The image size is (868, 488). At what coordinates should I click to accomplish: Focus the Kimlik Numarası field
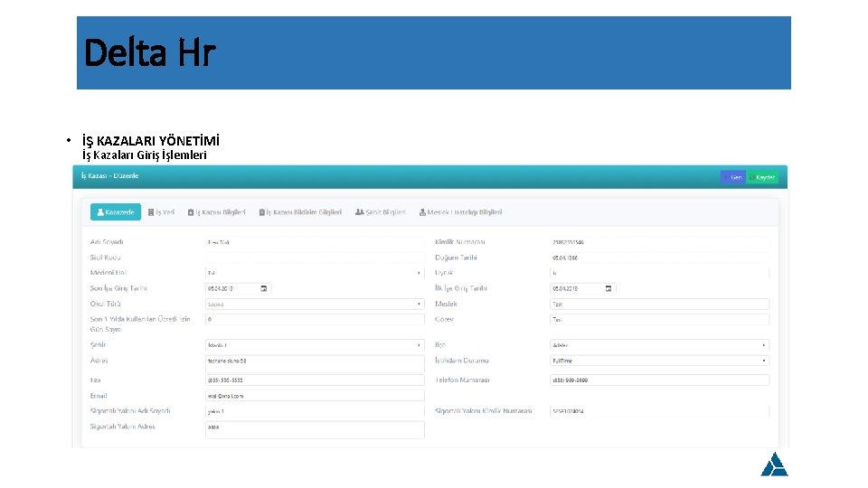click(659, 242)
